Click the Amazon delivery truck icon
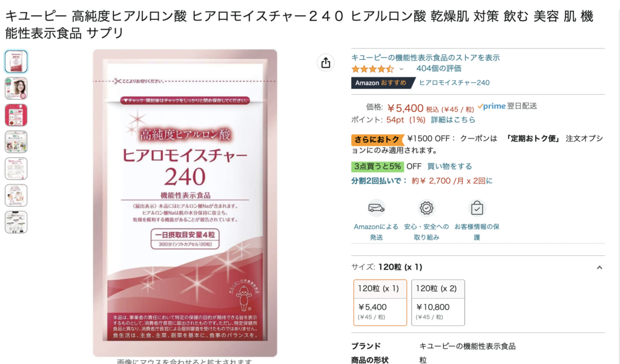 (377, 208)
